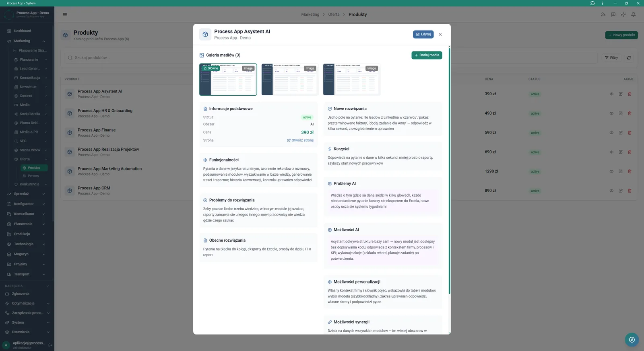Expand Ustawienia in sidebar
The image size is (644, 351).
27,332
